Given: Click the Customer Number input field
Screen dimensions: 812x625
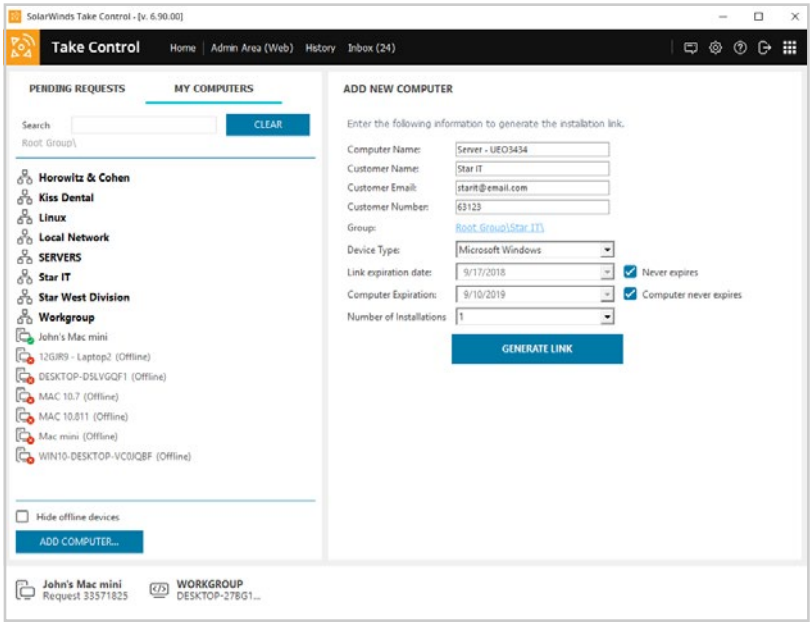Looking at the screenshot, I should pyautogui.click(x=532, y=207).
